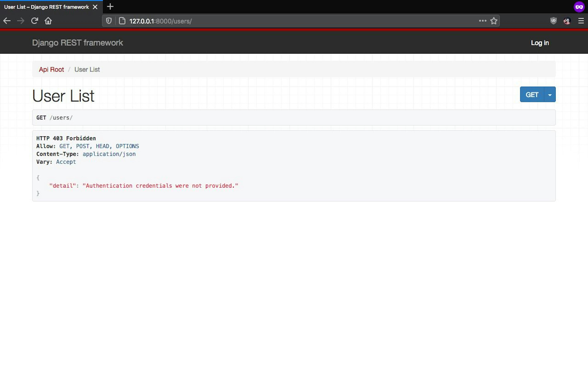Click the blue GET button

532,94
